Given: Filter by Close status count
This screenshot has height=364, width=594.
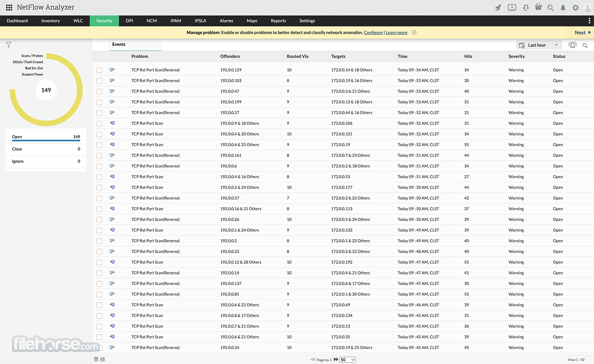Looking at the screenshot, I should [x=46, y=149].
